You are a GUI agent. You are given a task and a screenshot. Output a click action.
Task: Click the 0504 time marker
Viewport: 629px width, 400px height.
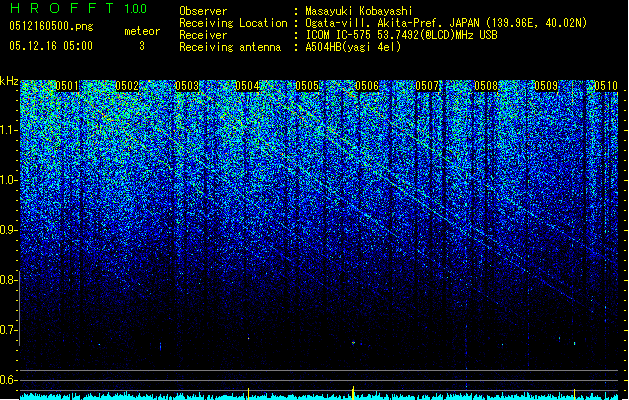click(247, 86)
